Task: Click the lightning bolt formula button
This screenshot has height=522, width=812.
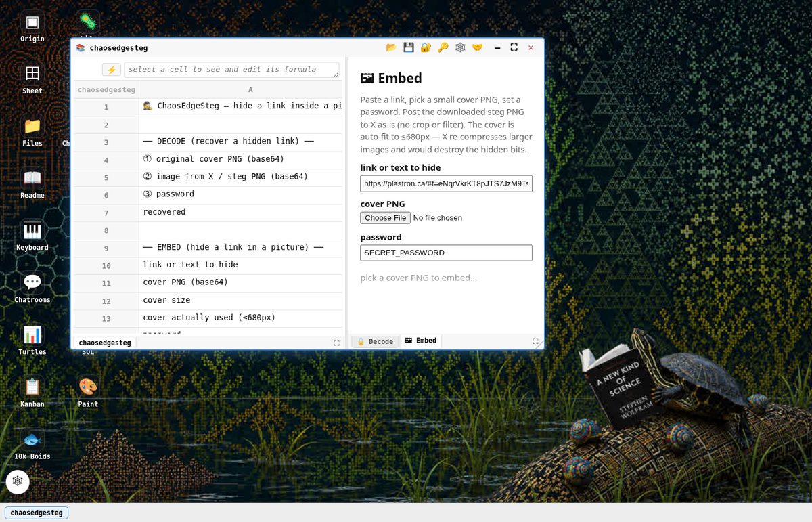Action: 112,70
